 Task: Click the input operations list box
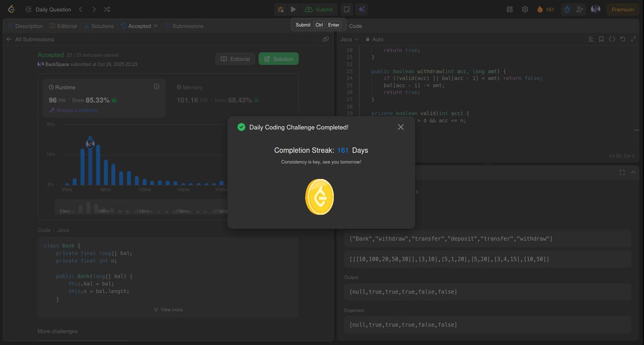[487, 239]
